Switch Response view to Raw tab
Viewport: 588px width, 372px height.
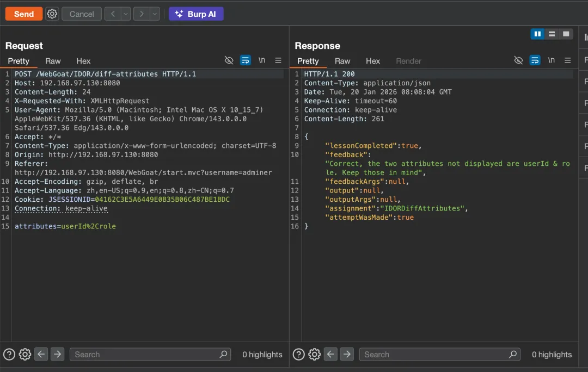click(342, 61)
